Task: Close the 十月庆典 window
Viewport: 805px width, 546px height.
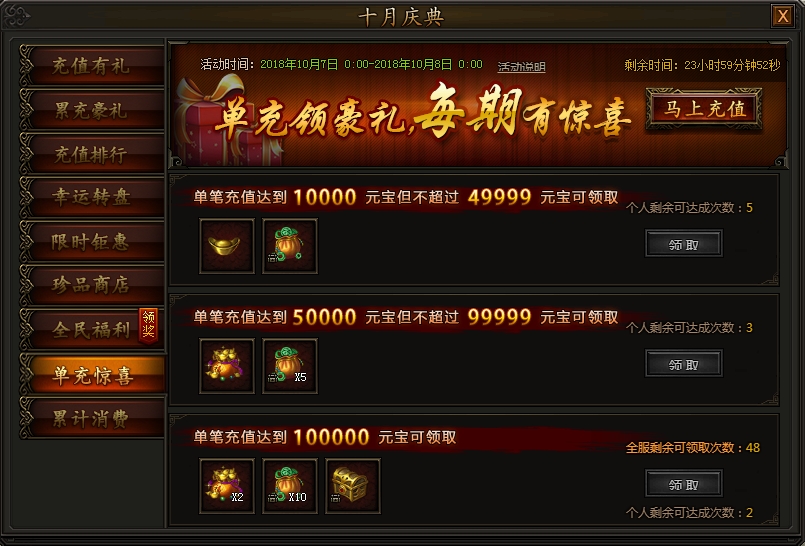Action: coord(782,16)
